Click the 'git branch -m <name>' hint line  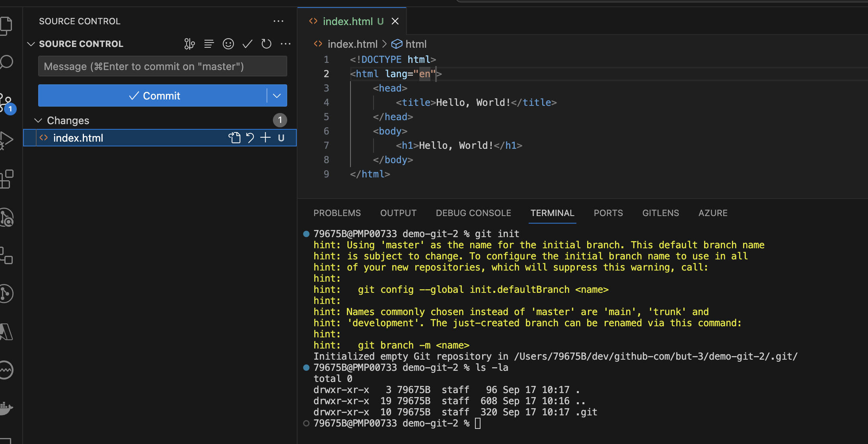pyautogui.click(x=414, y=345)
